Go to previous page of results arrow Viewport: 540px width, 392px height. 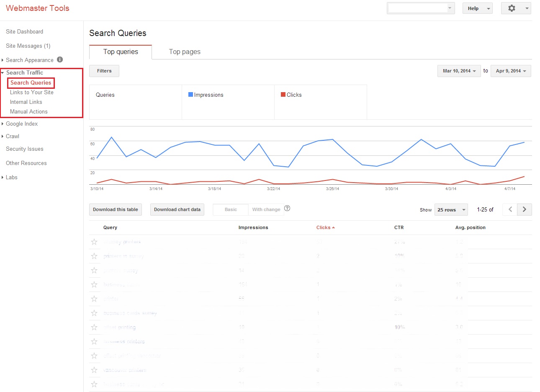coord(510,209)
